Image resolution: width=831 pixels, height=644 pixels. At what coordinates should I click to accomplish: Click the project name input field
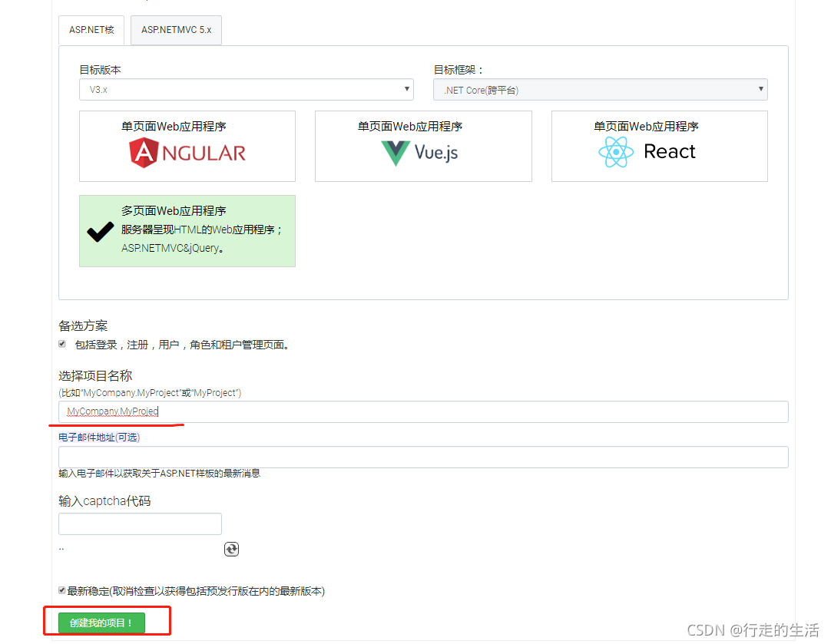tap(423, 411)
